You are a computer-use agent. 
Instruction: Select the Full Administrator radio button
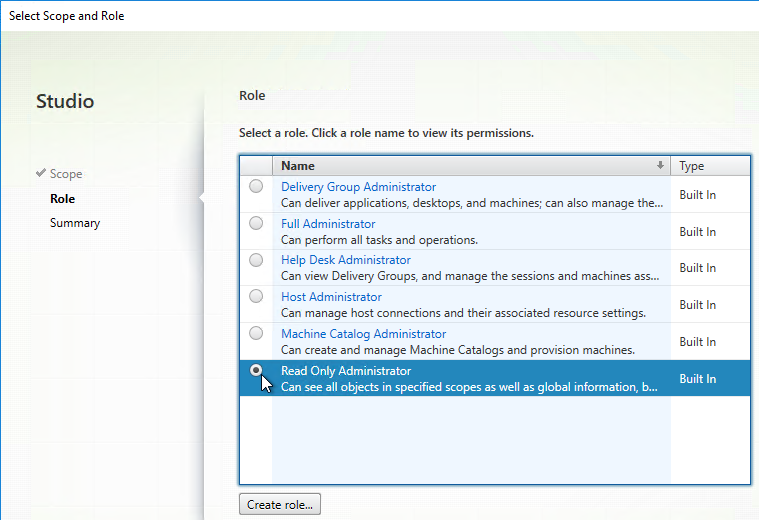tap(256, 223)
